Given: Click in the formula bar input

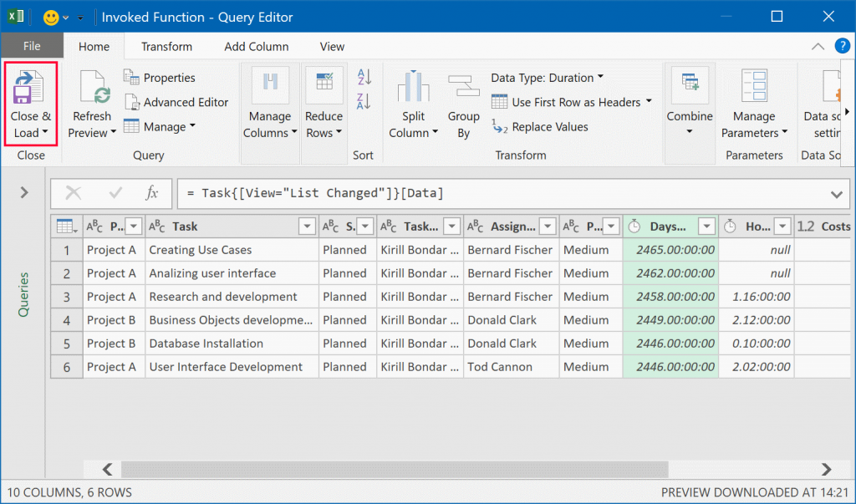Looking at the screenshot, I should [x=502, y=193].
